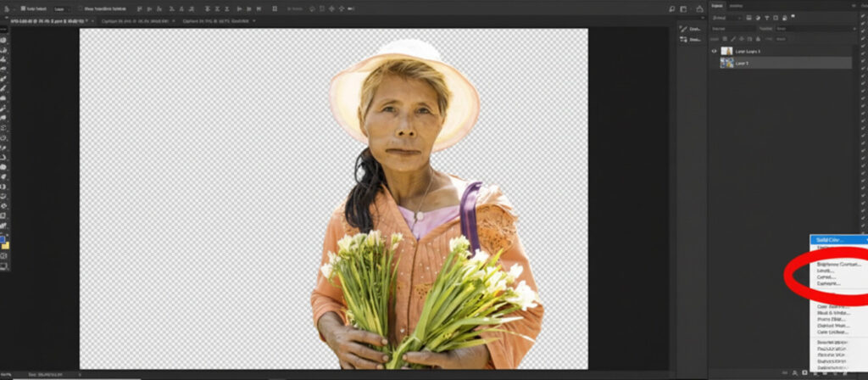The height and width of the screenshot is (380, 868).
Task: Select the Layer 1 thumbnail
Action: click(726, 63)
